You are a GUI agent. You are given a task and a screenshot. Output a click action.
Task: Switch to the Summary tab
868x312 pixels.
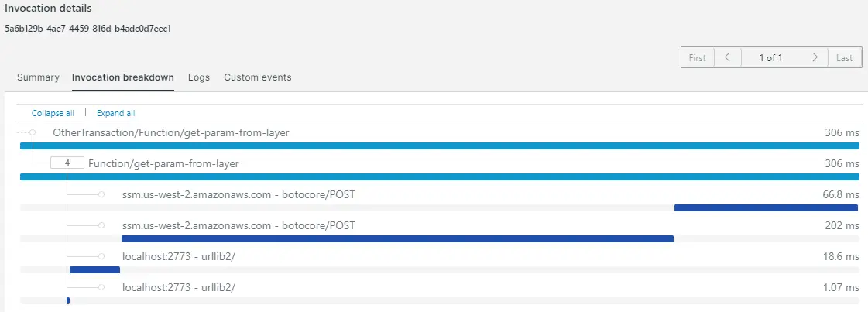click(x=38, y=77)
